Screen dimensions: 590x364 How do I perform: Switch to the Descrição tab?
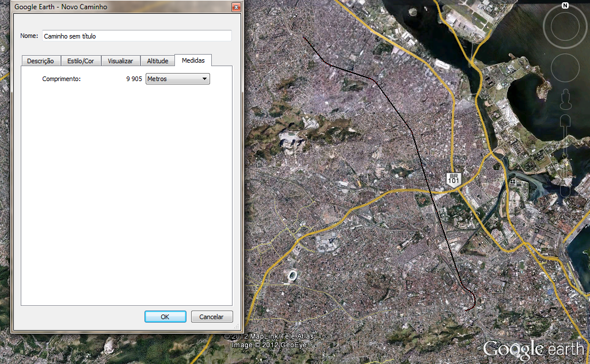tap(40, 61)
